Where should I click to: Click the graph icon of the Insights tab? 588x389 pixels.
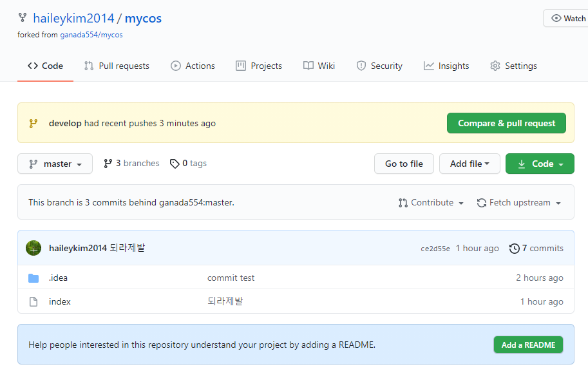[429, 66]
